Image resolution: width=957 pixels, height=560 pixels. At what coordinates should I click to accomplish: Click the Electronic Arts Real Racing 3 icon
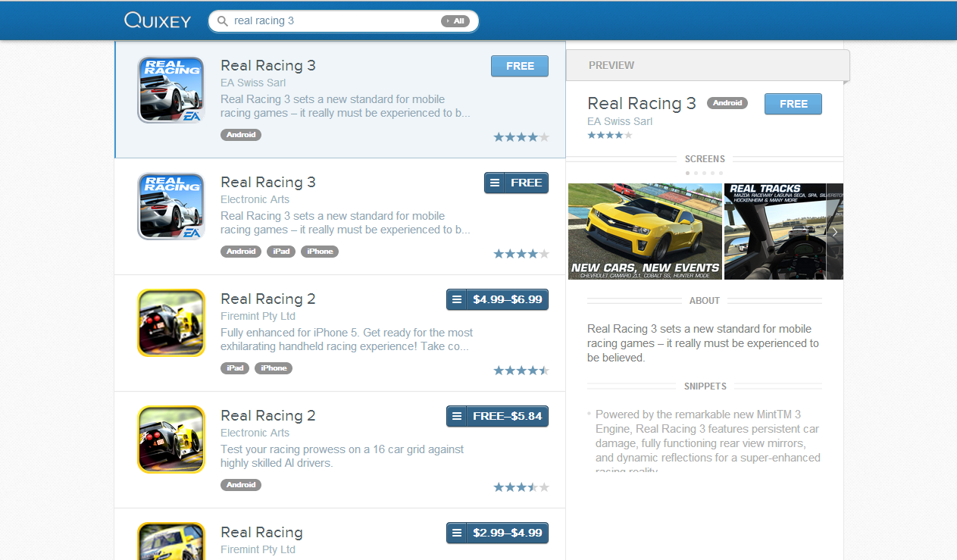coord(170,206)
